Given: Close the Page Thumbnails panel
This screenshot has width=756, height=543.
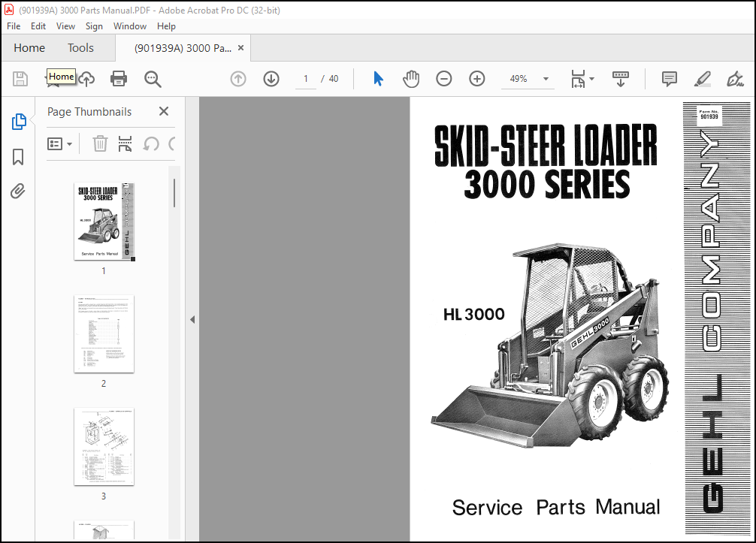Looking at the screenshot, I should click(x=164, y=111).
